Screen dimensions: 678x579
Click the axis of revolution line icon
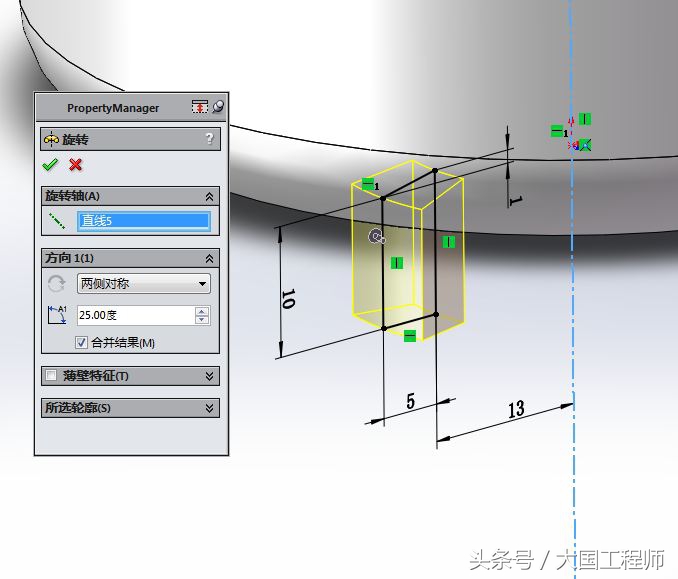pyautogui.click(x=57, y=221)
